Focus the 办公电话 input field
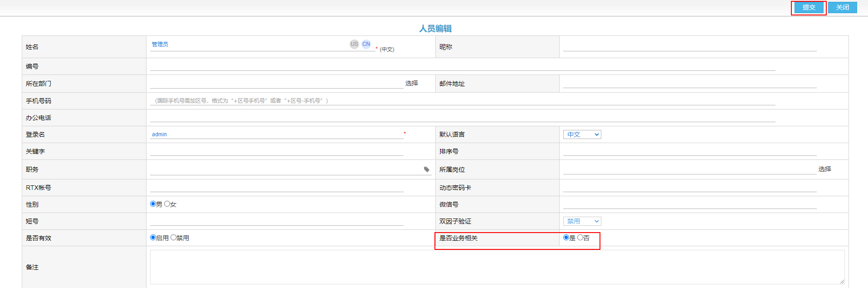 463,117
